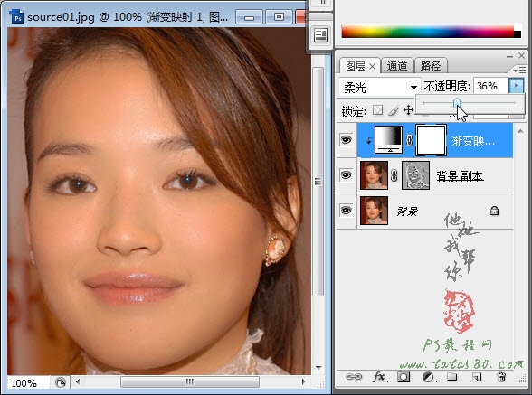Switch to the 通道 channels tab
The height and width of the screenshot is (395, 532).
click(x=397, y=66)
